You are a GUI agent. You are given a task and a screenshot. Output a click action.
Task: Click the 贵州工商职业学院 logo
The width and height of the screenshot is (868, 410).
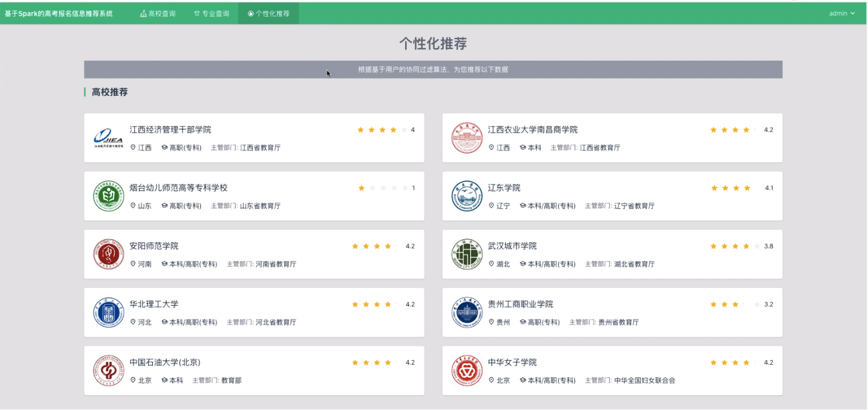(467, 312)
